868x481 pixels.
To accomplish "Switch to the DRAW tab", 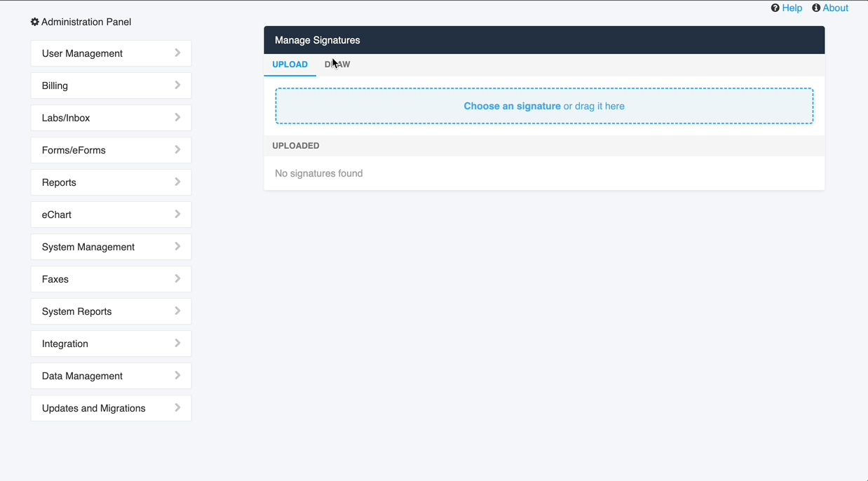I will coord(337,65).
